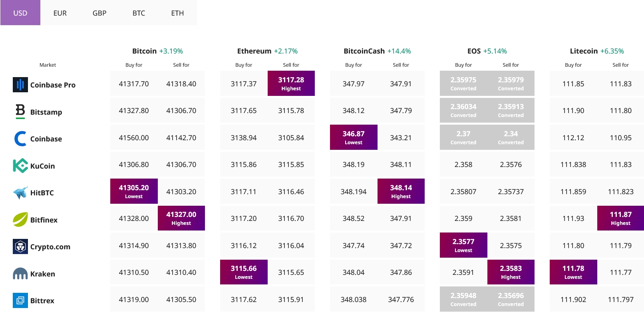Image resolution: width=644 pixels, height=312 pixels.
Task: Click Kraken Bitcoin buy price 41310.50
Action: tap(134, 272)
